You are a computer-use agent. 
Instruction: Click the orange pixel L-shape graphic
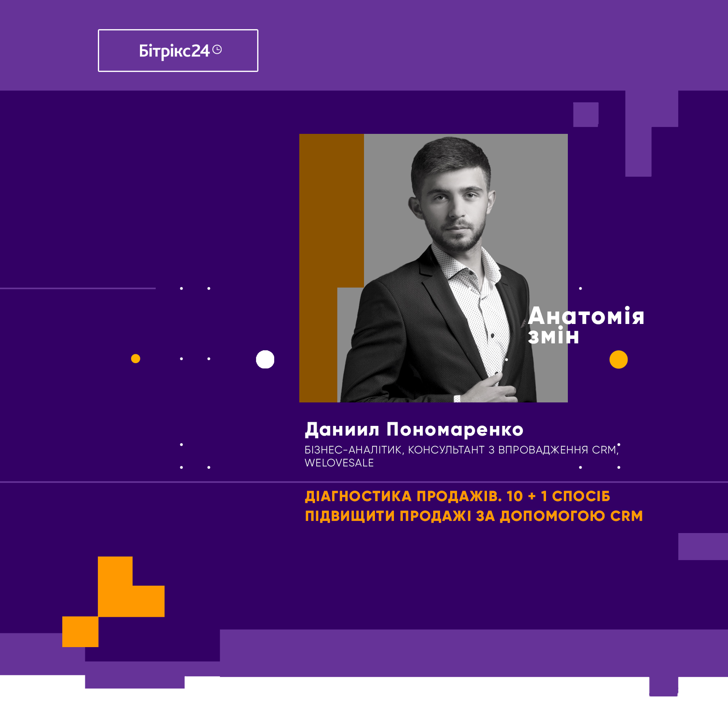[x=131, y=586]
